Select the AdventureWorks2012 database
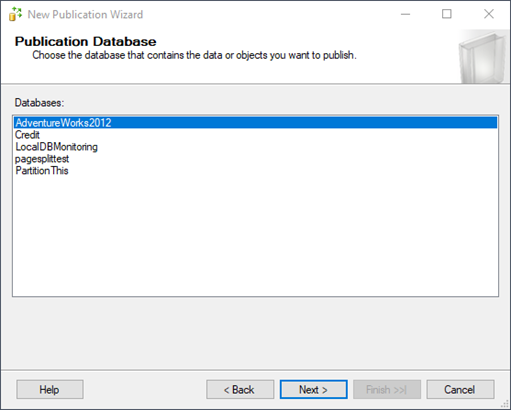511x410 pixels. click(255, 123)
